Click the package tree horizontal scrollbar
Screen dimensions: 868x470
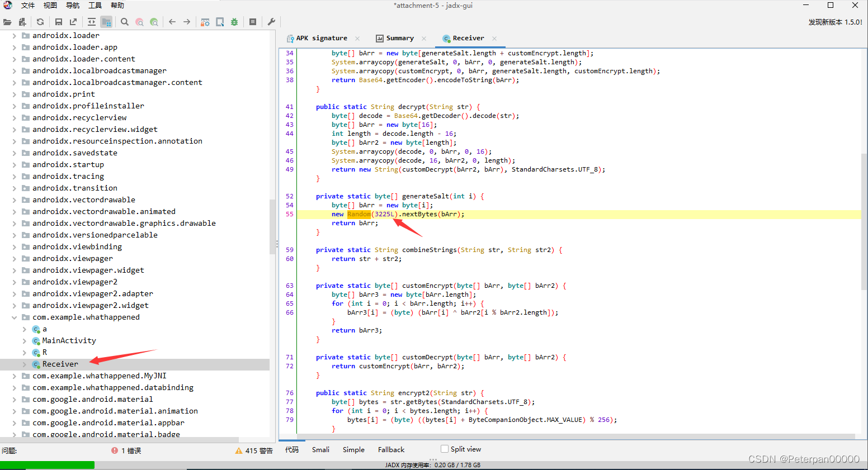coord(120,440)
